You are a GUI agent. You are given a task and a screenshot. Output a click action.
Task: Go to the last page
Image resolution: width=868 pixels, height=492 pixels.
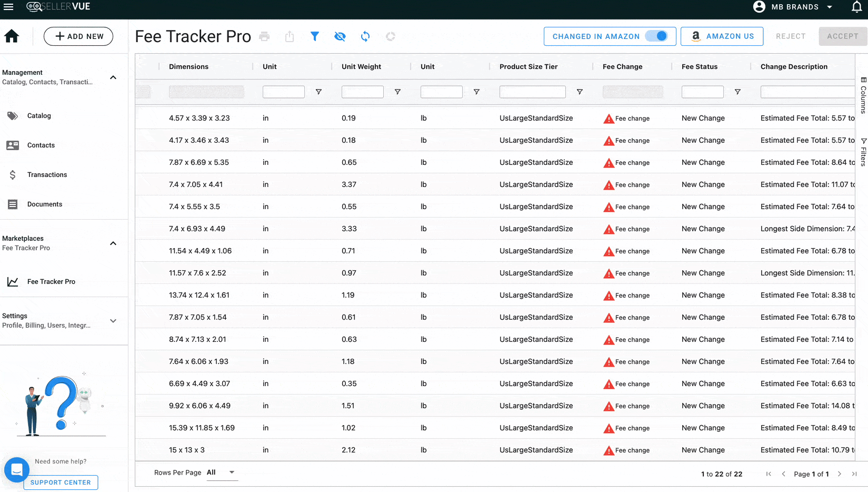[854, 474]
